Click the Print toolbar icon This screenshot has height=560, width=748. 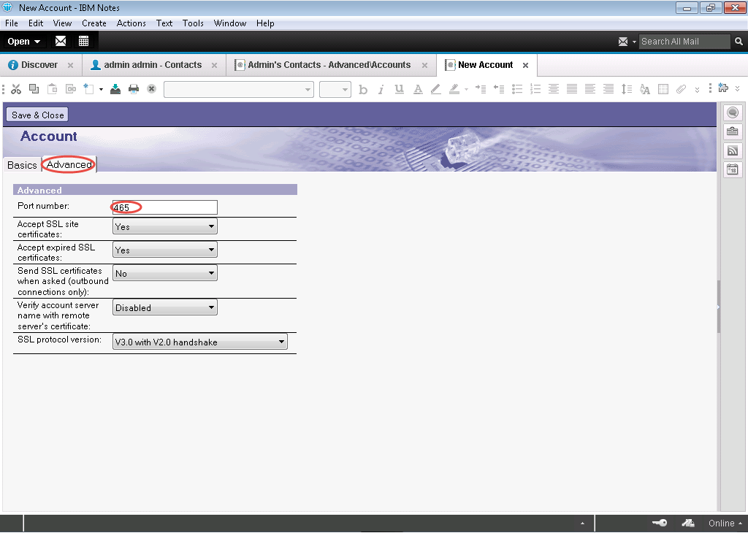point(134,89)
